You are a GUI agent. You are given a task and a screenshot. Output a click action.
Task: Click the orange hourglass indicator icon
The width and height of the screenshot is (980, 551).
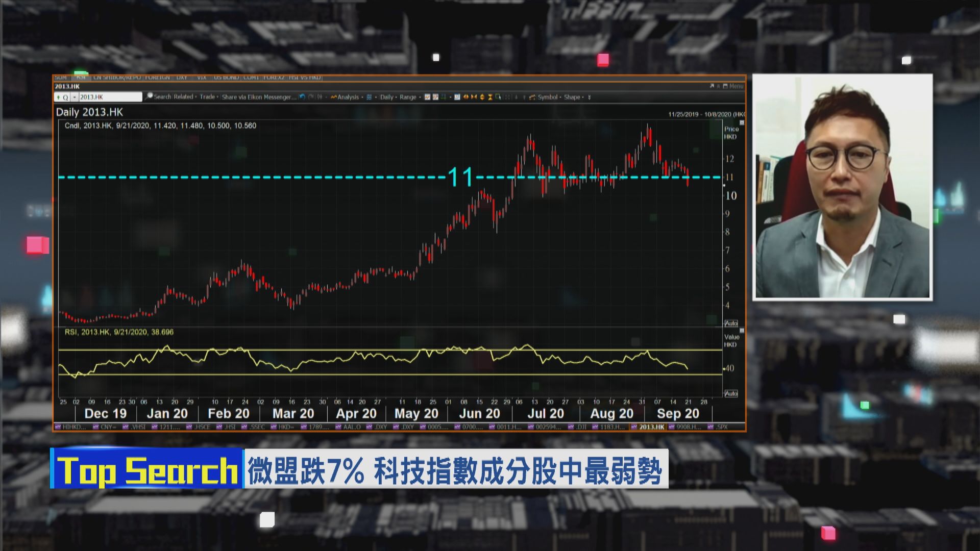tap(490, 97)
